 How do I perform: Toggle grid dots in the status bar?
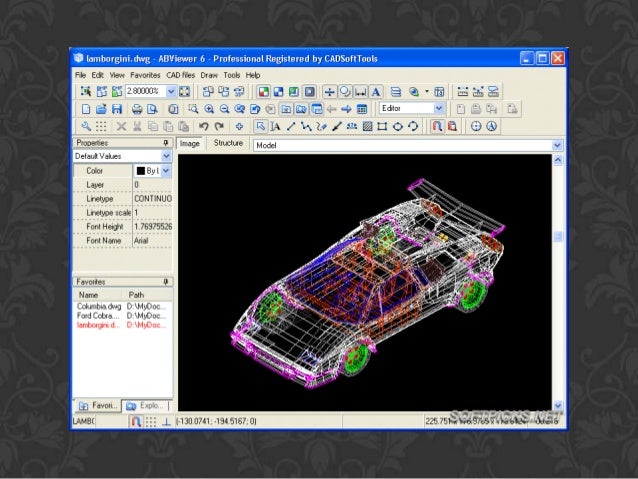coord(151,421)
